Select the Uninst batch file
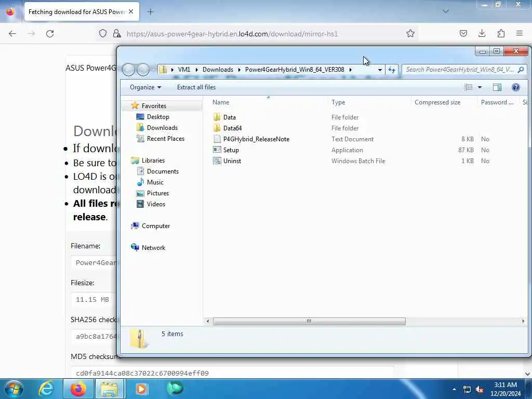The height and width of the screenshot is (399, 532). coord(232,161)
